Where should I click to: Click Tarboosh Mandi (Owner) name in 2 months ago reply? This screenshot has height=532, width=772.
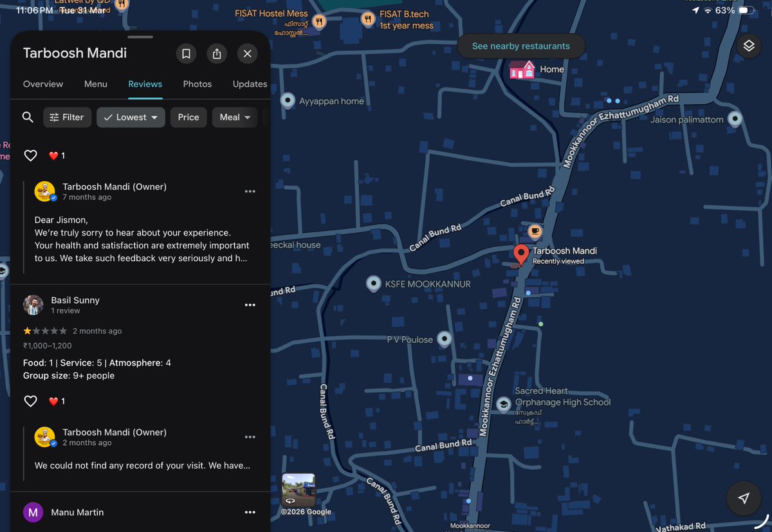115,432
